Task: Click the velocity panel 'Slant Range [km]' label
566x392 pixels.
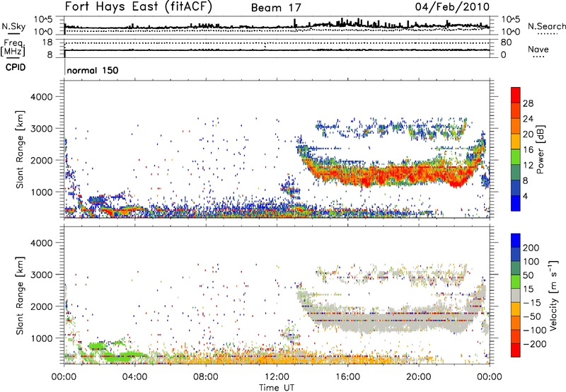Action: point(20,296)
